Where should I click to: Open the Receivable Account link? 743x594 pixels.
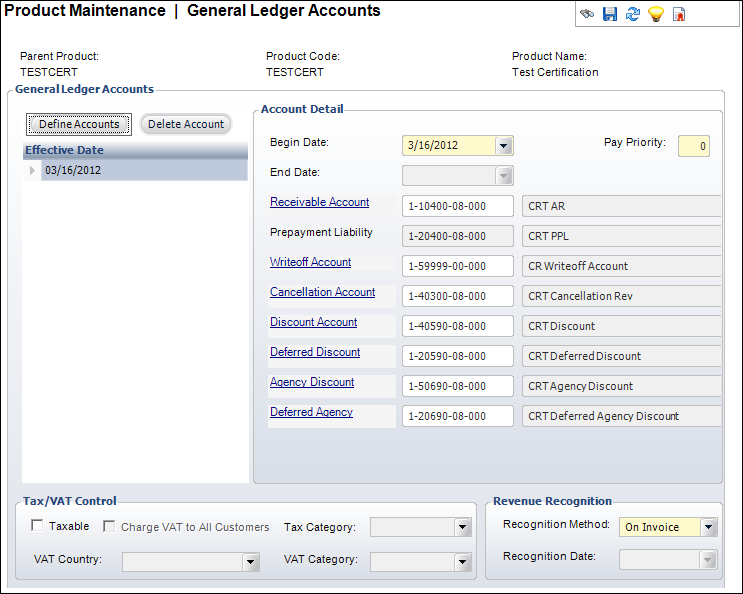click(319, 202)
